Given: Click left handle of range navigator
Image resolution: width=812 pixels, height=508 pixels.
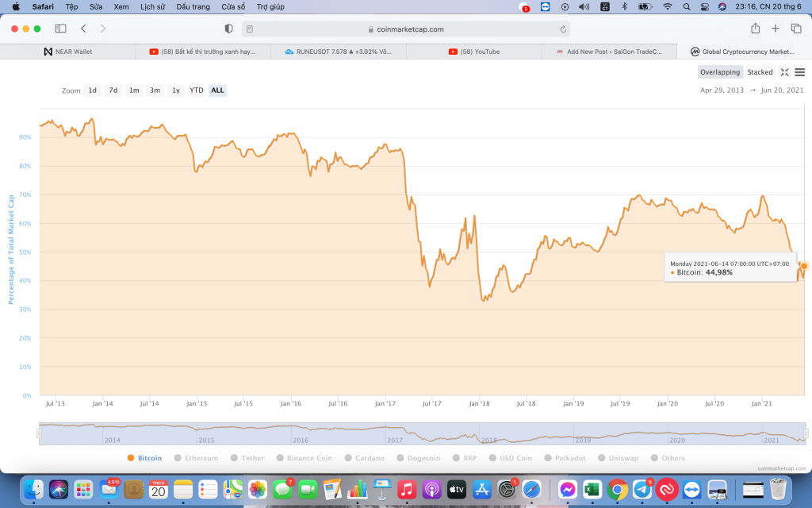Looking at the screenshot, I should (x=38, y=433).
